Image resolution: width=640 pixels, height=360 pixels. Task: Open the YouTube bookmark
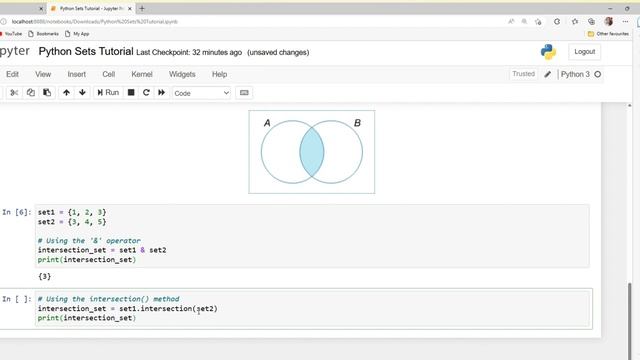coord(11,34)
